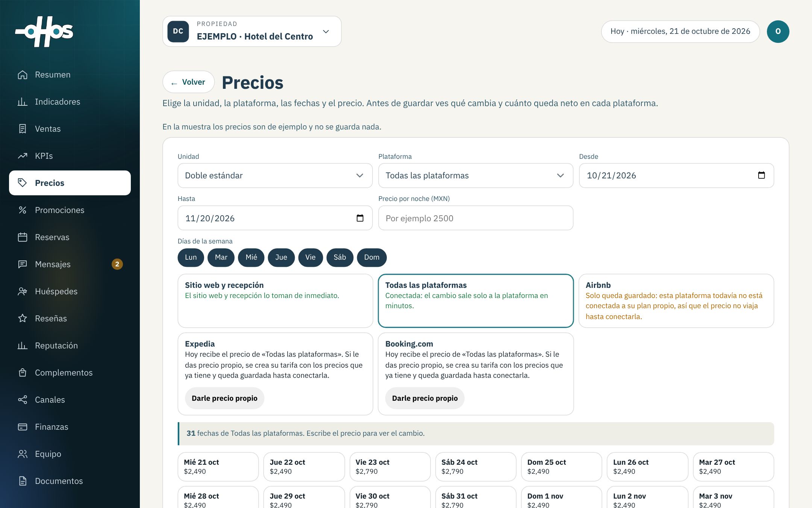812x508 pixels.
Task: Open the Promociones percent icon
Action: click(x=23, y=210)
